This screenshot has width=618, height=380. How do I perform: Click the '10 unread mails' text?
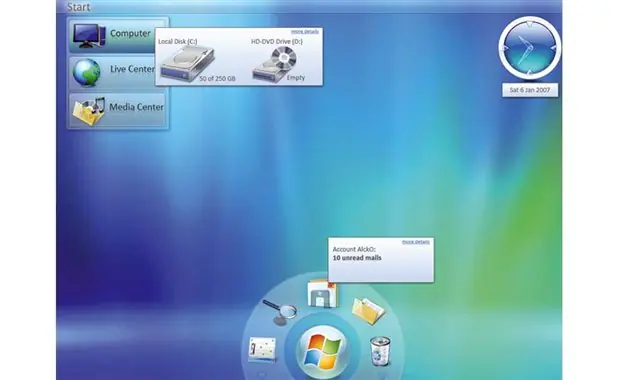pyautogui.click(x=357, y=258)
